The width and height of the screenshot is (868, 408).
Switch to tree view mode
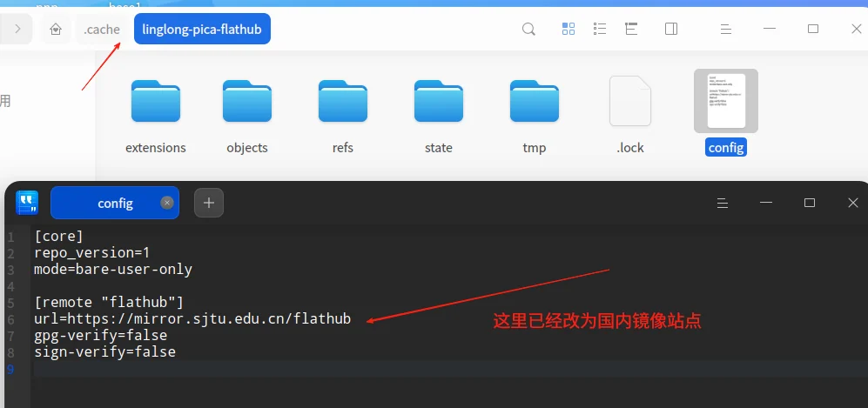631,29
